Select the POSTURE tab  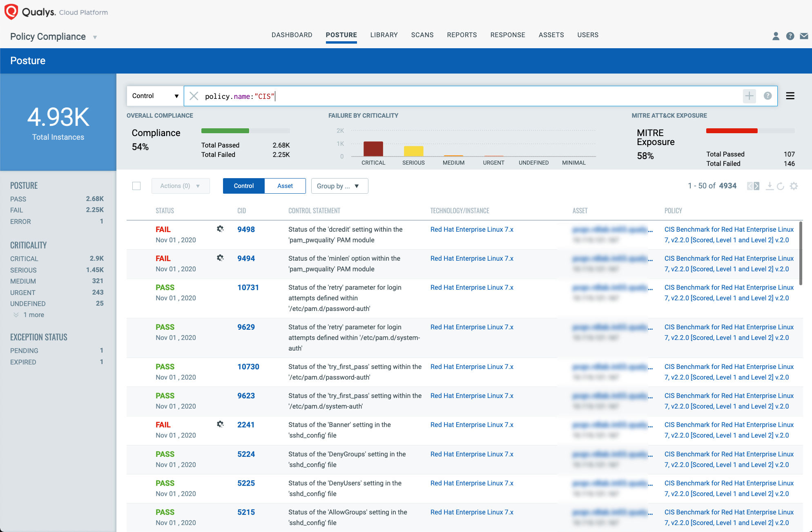tap(341, 35)
